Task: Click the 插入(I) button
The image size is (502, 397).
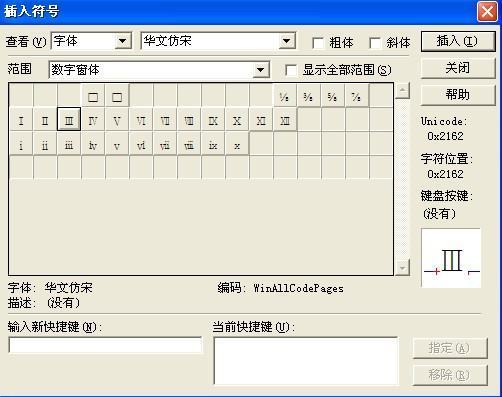Action: click(x=458, y=41)
